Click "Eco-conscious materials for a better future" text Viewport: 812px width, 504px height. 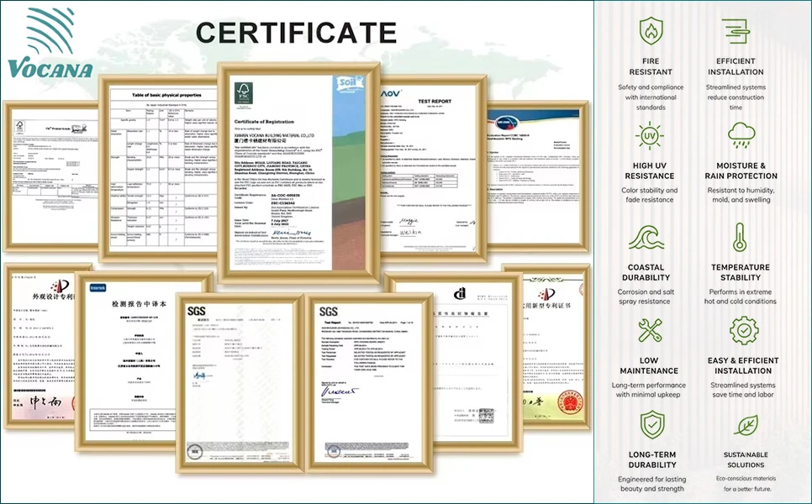pos(746,484)
